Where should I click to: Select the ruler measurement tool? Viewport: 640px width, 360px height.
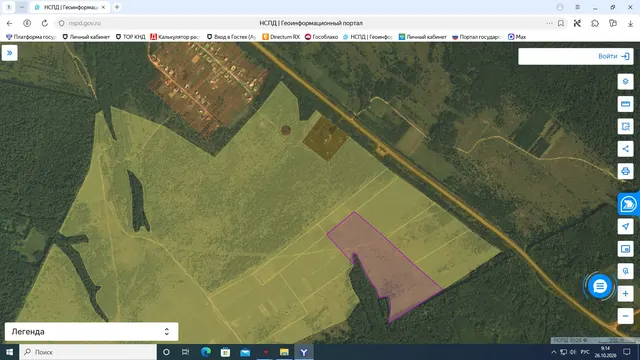625,104
